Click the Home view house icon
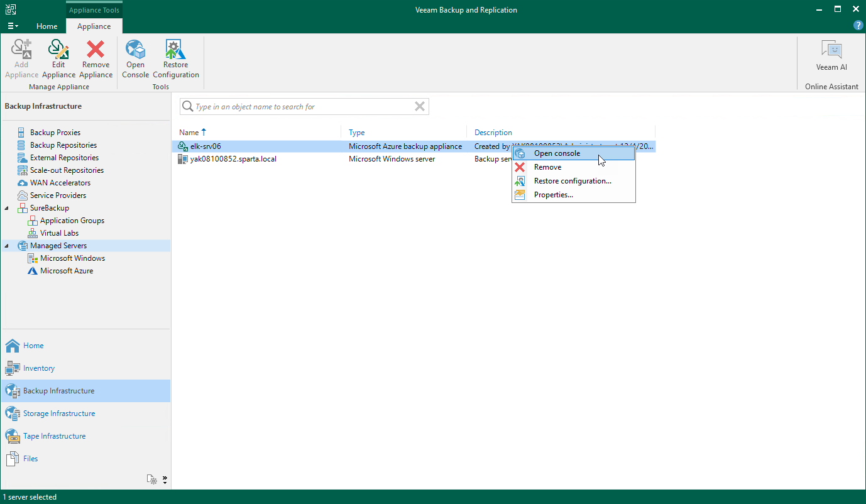This screenshot has height=504, width=866. coord(13,346)
